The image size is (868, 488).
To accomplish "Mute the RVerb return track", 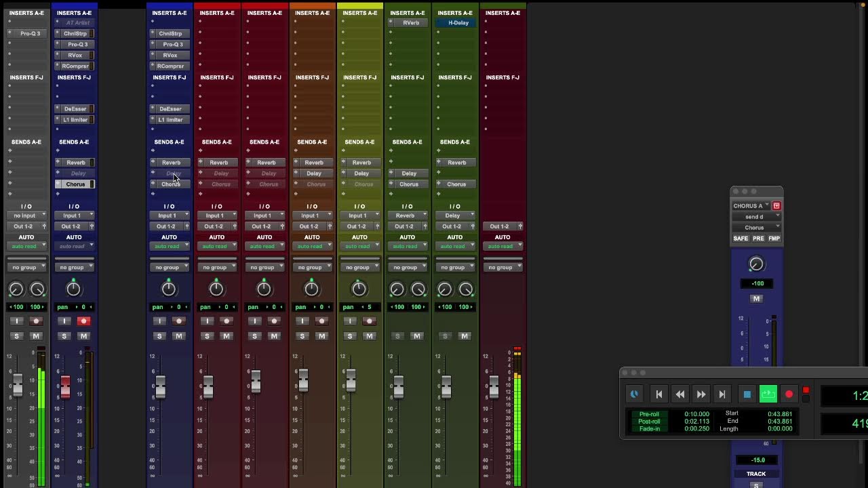I will click(417, 336).
